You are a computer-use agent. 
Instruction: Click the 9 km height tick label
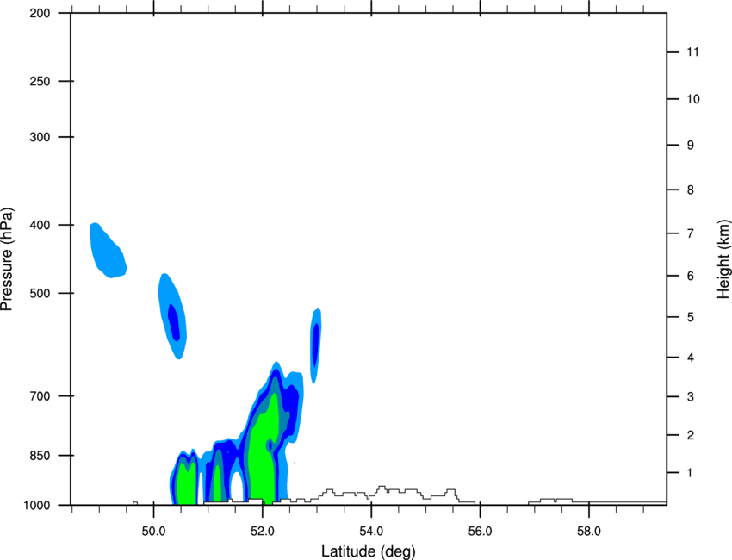(691, 146)
